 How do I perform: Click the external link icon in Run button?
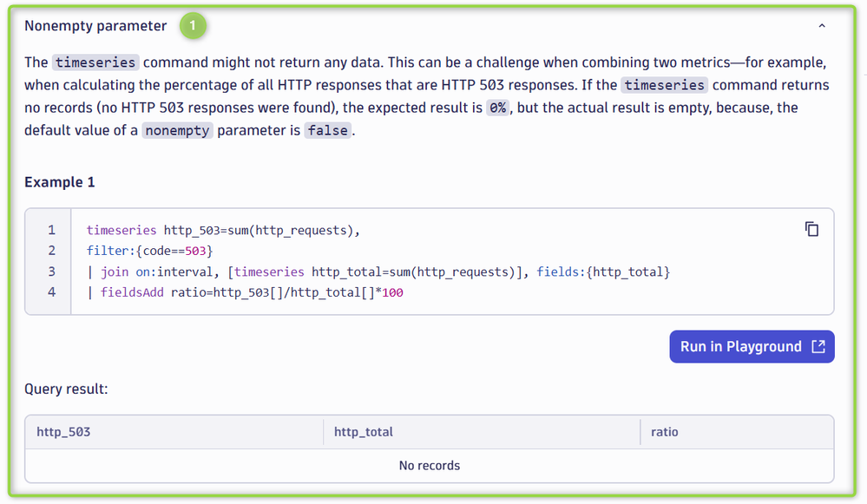(818, 346)
